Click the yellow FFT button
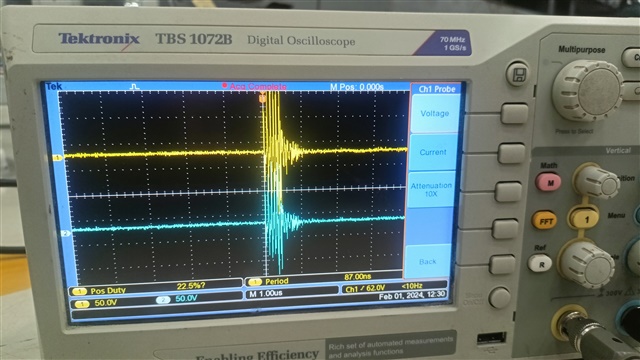640x360 pixels. (545, 221)
